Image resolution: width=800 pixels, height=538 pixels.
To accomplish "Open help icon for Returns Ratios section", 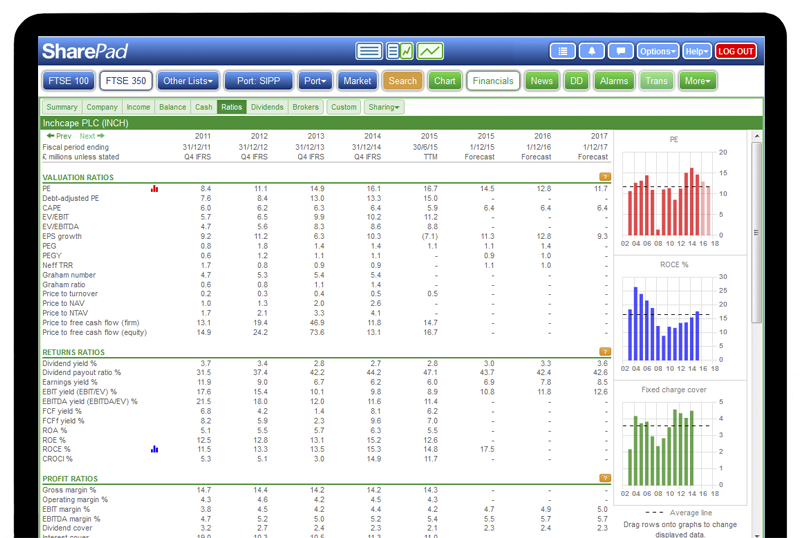I will 604,352.
